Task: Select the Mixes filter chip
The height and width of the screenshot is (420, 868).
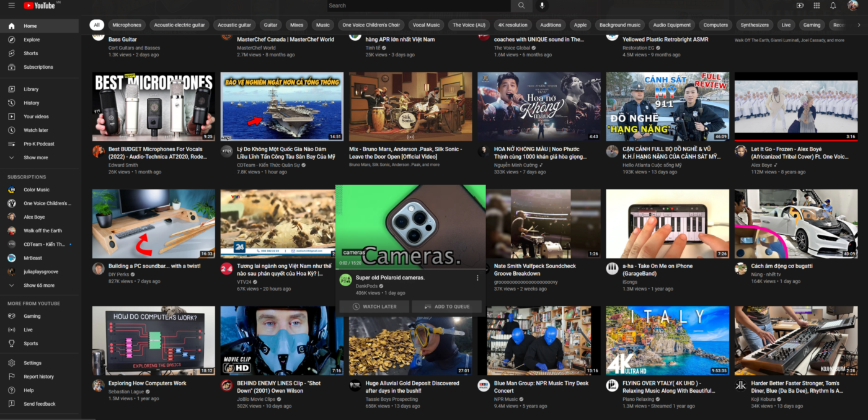Action: [297, 25]
